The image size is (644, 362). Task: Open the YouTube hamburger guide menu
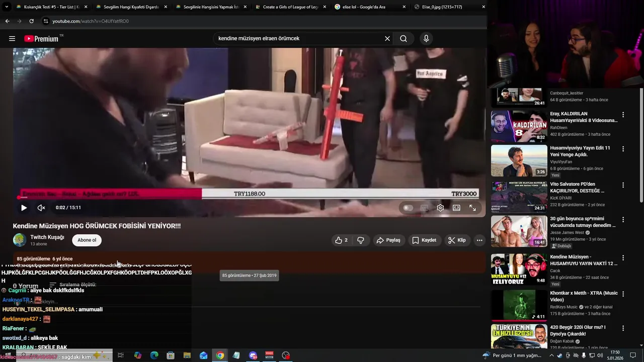[x=12, y=39]
